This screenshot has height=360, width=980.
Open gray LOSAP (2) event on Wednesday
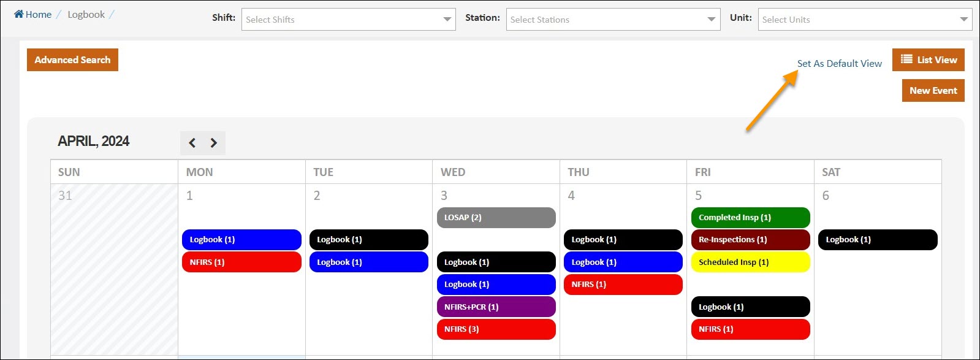pos(496,218)
